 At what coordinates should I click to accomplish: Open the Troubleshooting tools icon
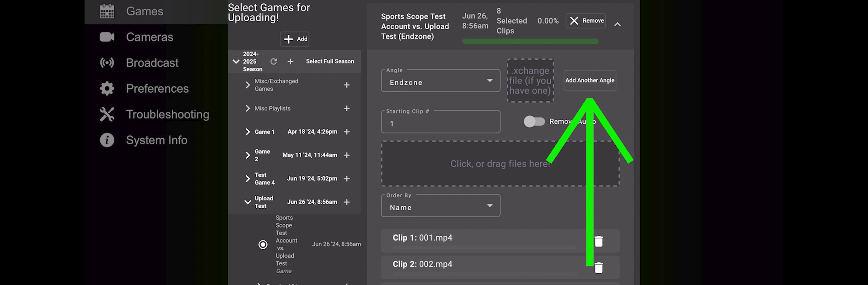tap(107, 114)
